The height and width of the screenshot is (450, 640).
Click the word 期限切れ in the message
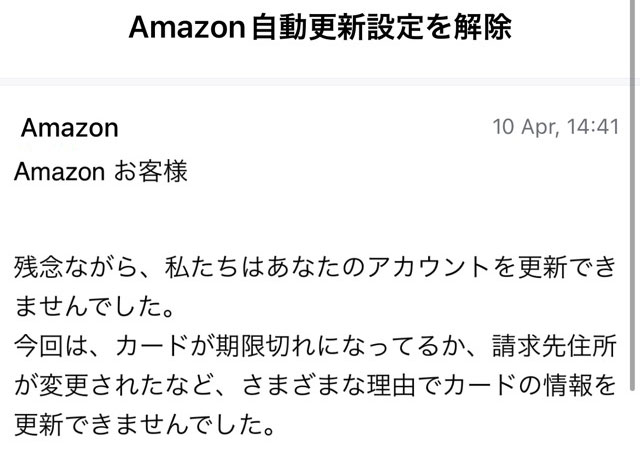265,346
